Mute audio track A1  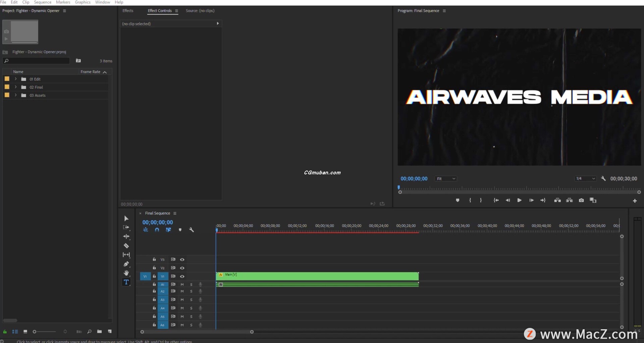point(182,284)
